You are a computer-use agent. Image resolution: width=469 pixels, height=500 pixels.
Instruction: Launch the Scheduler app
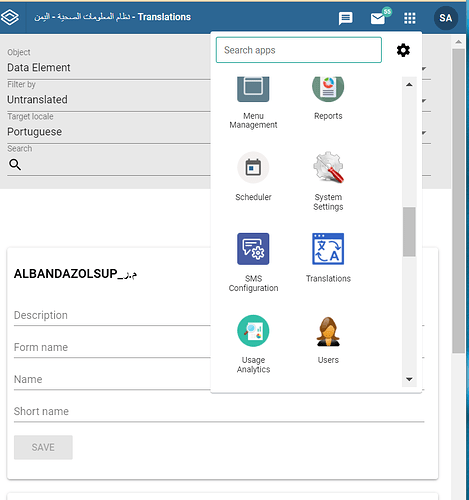[253, 177]
